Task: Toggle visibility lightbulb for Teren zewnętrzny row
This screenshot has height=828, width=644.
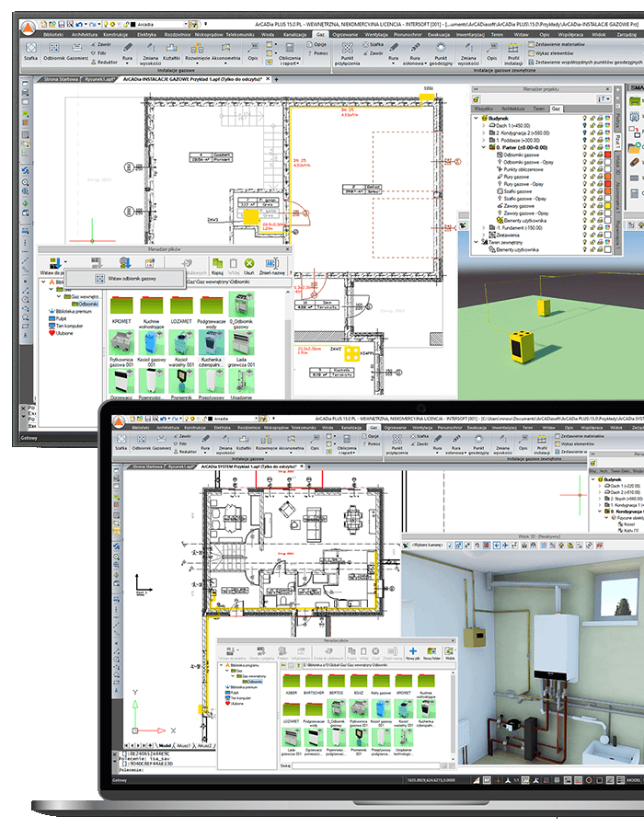Action: pyautogui.click(x=584, y=242)
